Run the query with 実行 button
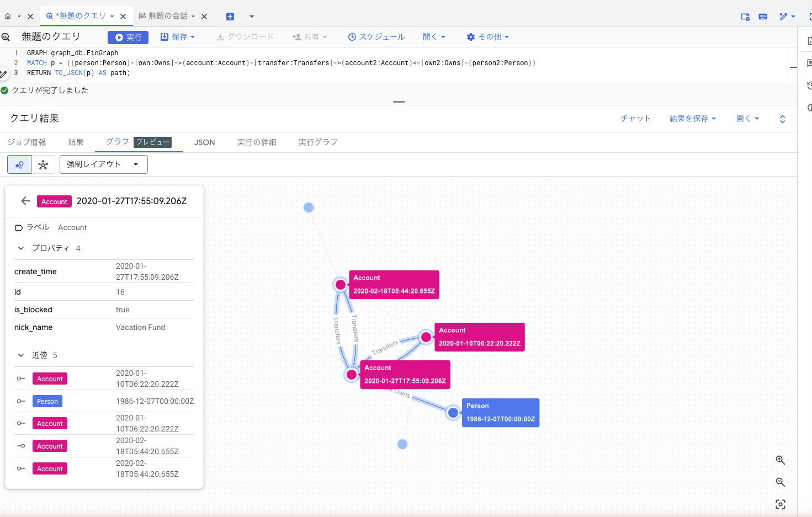The height and width of the screenshot is (517, 812). pos(128,37)
